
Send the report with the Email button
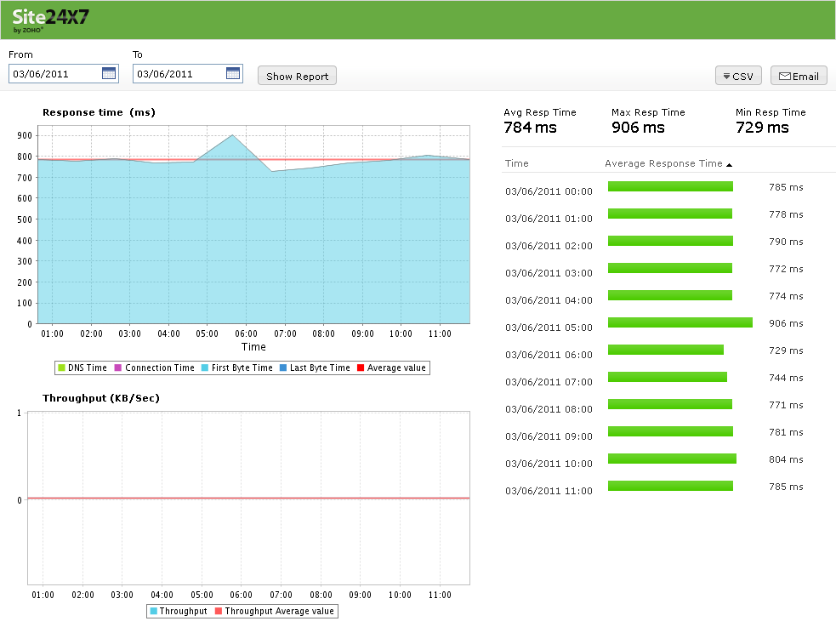[799, 77]
